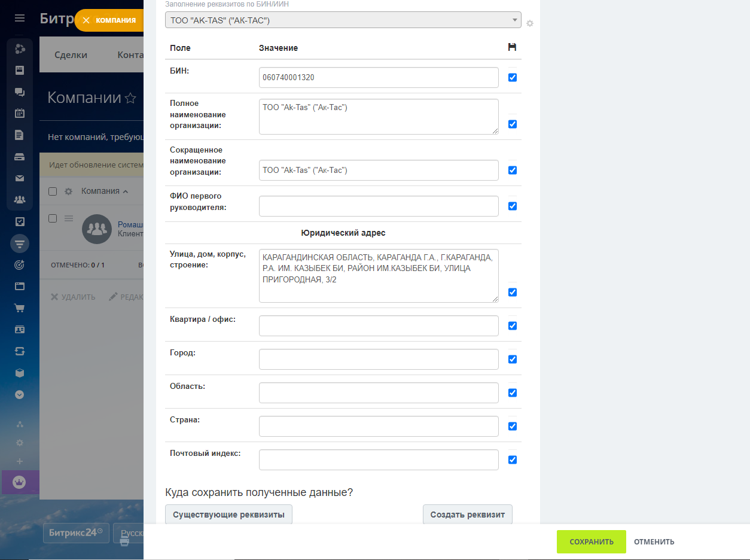
Task: Click the Город input field
Action: 379,359
